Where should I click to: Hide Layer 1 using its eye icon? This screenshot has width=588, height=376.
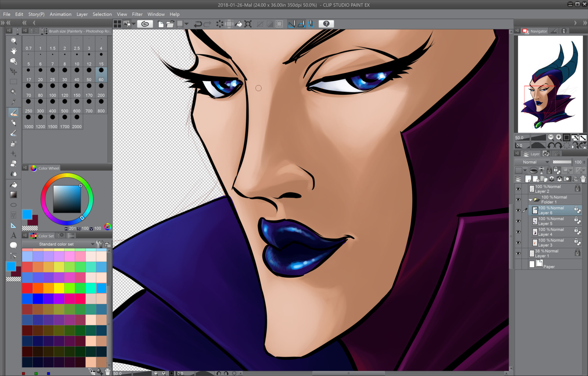coord(518,253)
